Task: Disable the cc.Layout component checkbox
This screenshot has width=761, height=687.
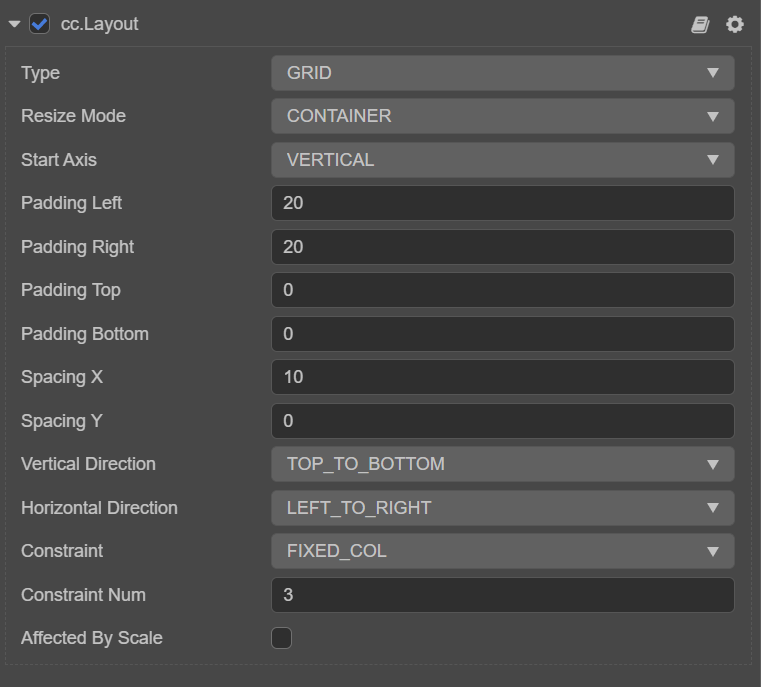Action: (40, 24)
